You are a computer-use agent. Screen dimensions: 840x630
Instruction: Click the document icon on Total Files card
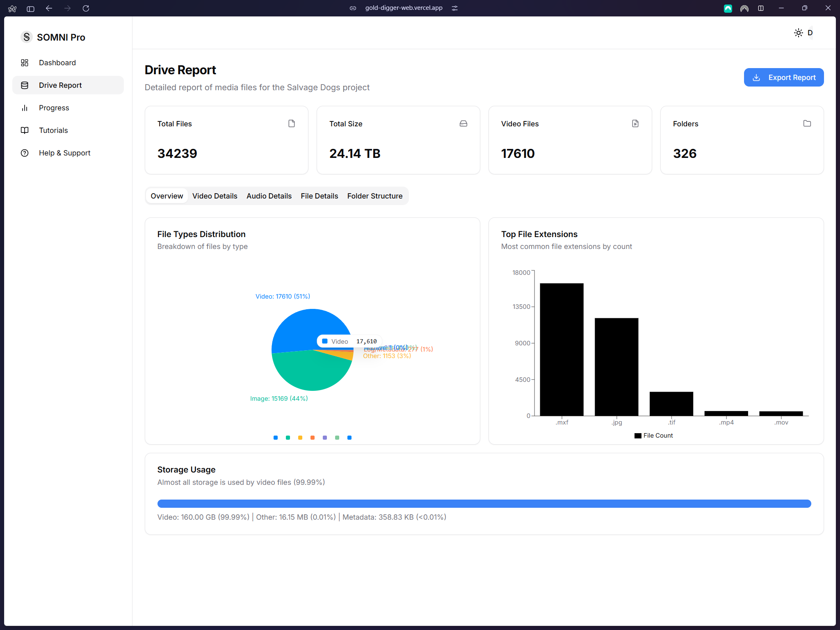click(x=292, y=123)
